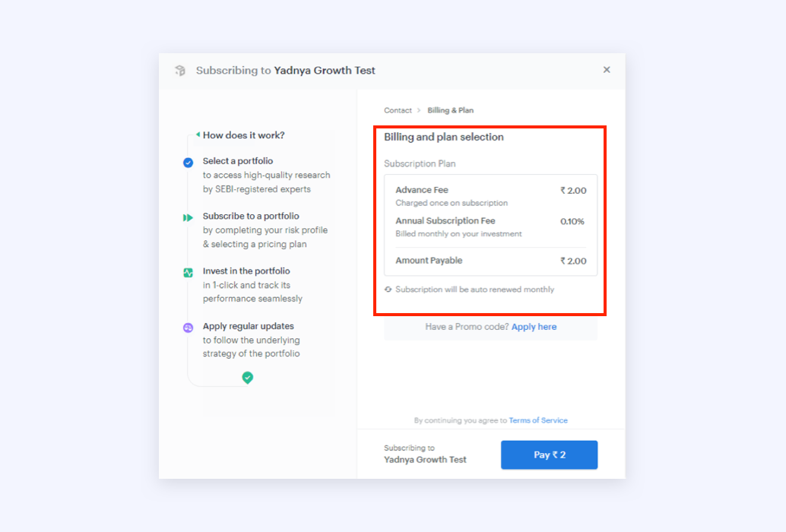Image resolution: width=786 pixels, height=532 pixels.
Task: Click the green shield checkmark icon
Action: (248, 377)
